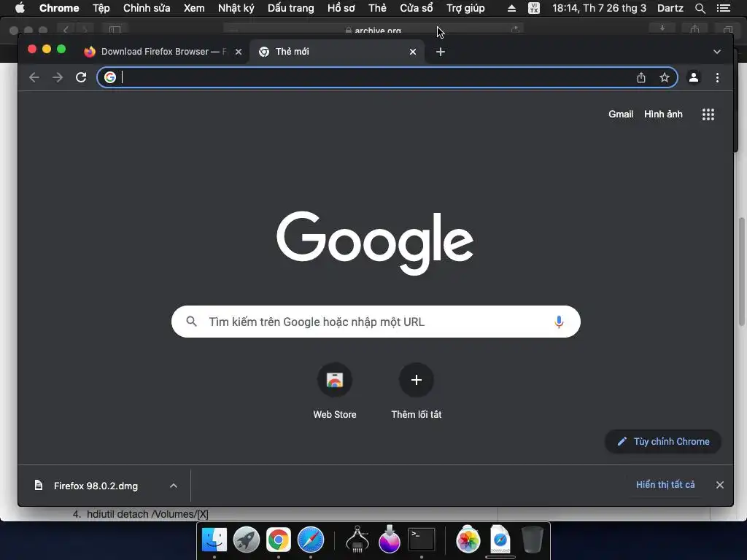
Task: Open the Chrome profile avatar button
Action: click(694, 77)
